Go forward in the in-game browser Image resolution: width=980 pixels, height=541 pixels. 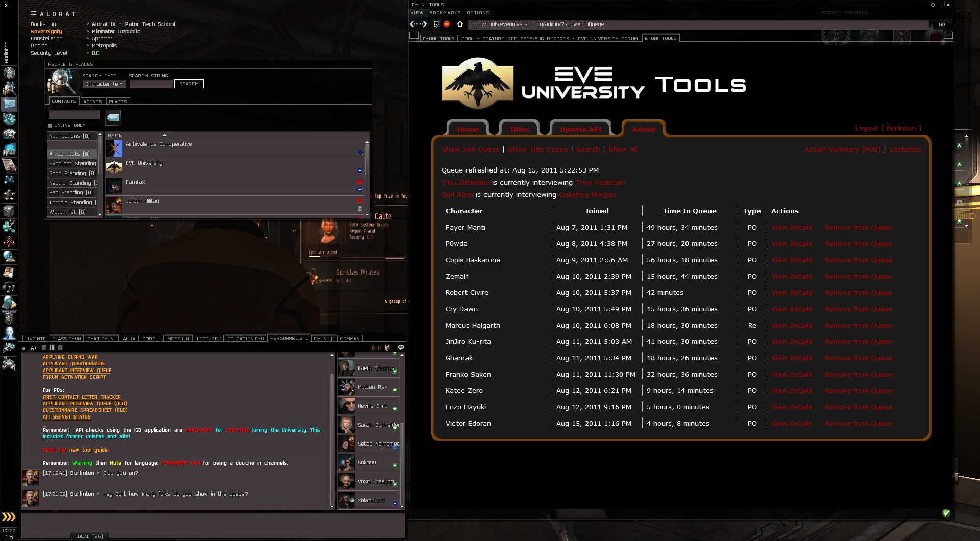(x=424, y=24)
